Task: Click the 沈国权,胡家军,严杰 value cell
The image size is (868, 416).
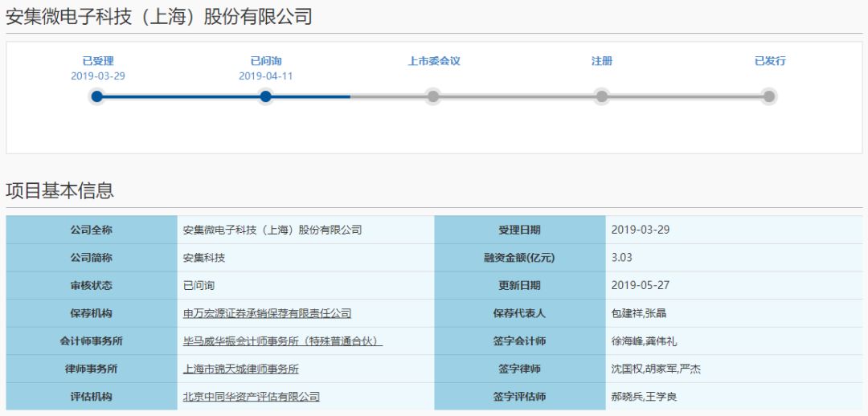Action: [734, 369]
